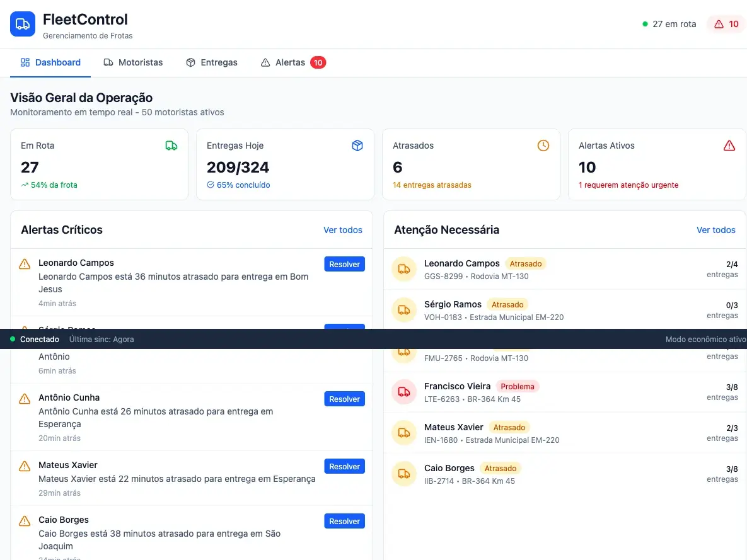Click truck avatar for Caio Borges driver row
This screenshot has height=560, width=747.
[404, 474]
